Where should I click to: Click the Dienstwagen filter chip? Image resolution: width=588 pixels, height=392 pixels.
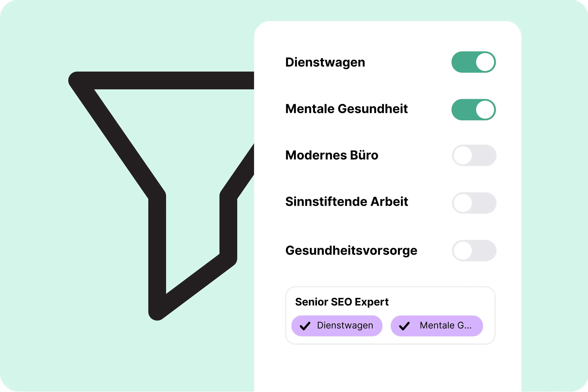(x=337, y=326)
